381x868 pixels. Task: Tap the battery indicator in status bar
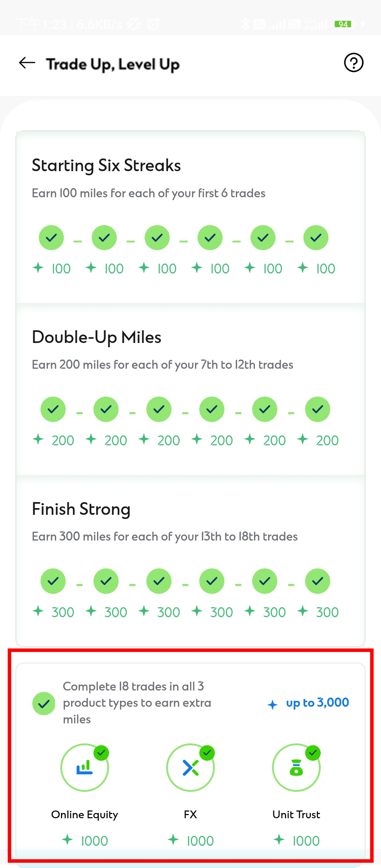click(343, 24)
